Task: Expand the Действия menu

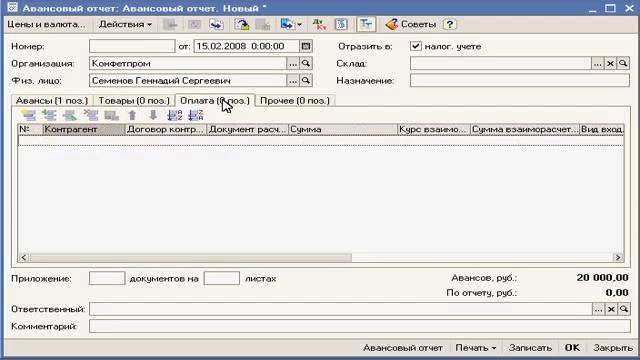Action: pos(125,24)
